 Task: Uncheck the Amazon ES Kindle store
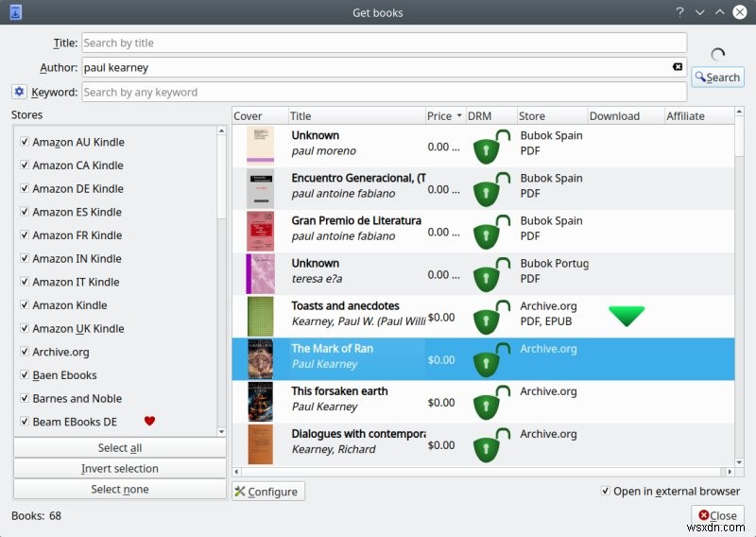(x=25, y=212)
